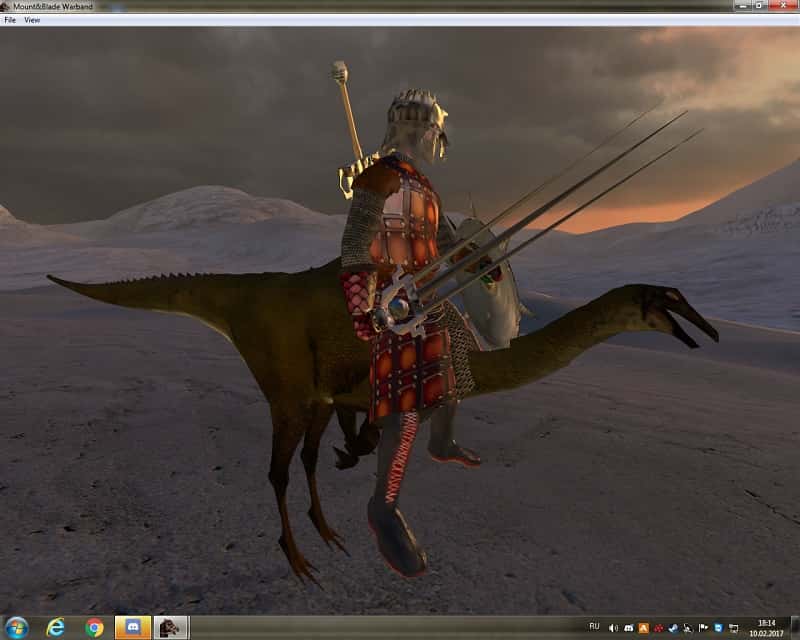Click Show Desktop strip beside clock
This screenshot has width=800, height=640.
coord(796,627)
